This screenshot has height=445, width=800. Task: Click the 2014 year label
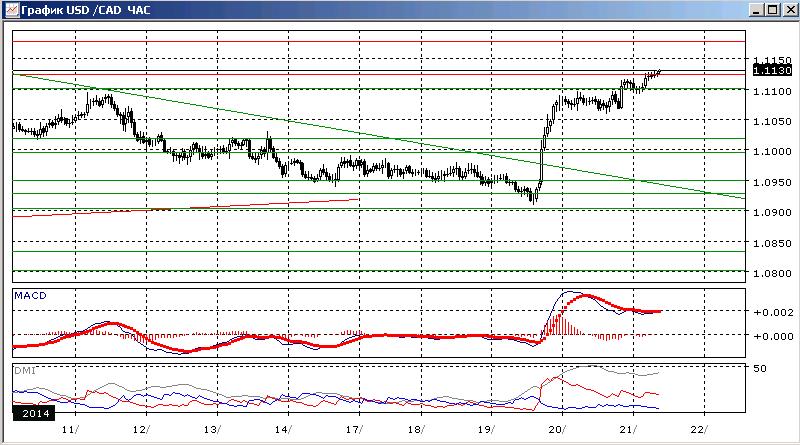(35, 413)
